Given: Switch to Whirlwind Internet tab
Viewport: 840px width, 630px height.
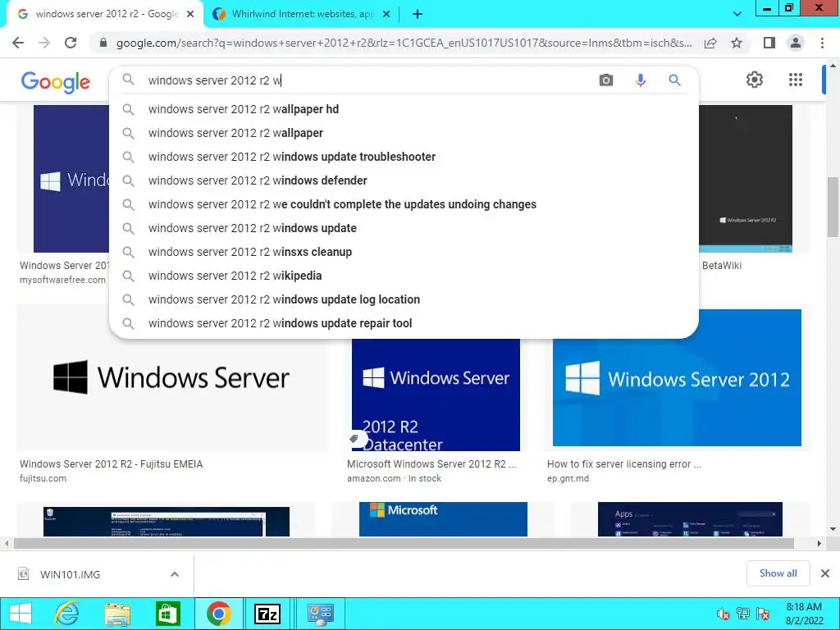Looking at the screenshot, I should (302, 15).
